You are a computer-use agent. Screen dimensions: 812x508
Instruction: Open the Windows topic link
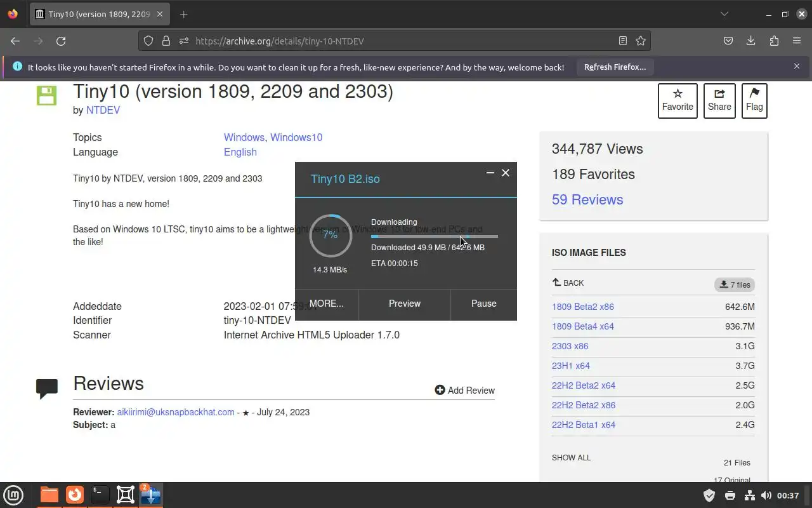[244, 137]
